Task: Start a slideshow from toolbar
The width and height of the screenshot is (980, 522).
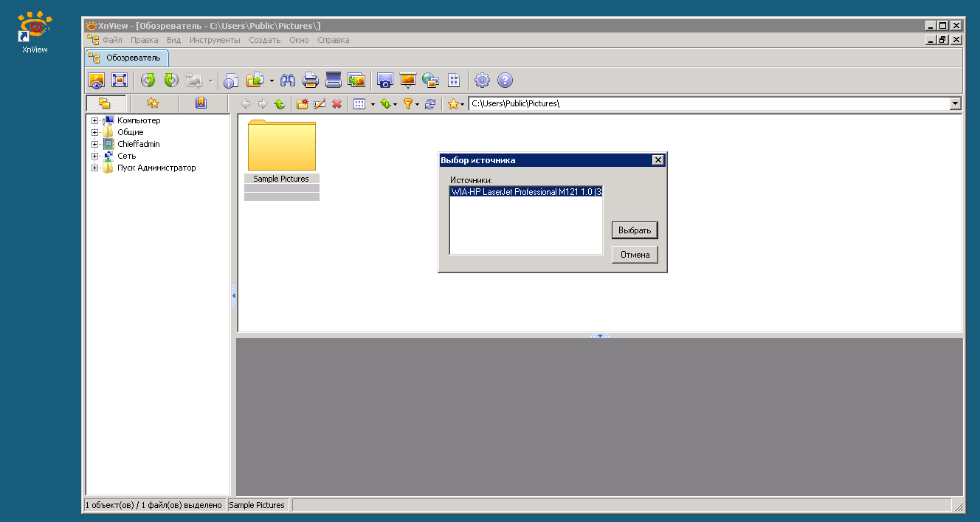Action: (x=407, y=80)
